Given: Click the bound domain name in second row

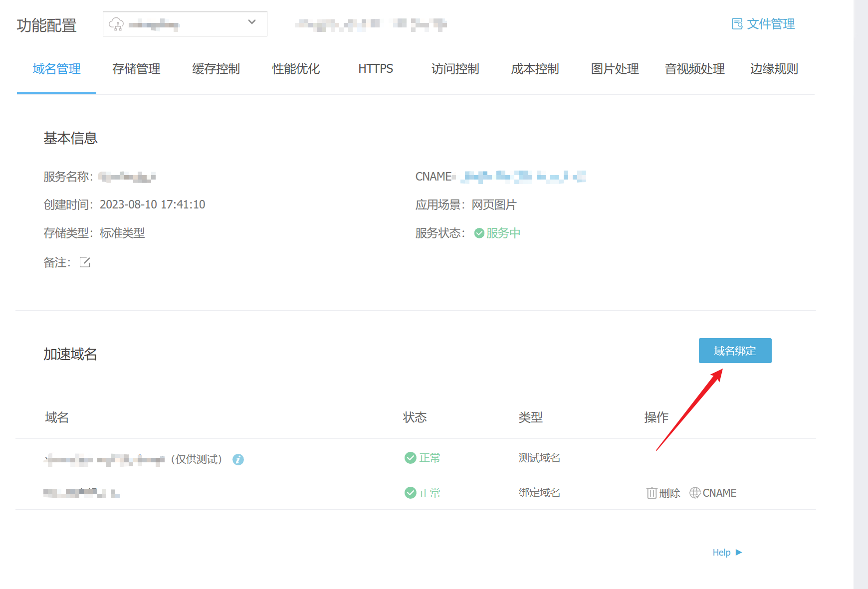Looking at the screenshot, I should click(81, 493).
